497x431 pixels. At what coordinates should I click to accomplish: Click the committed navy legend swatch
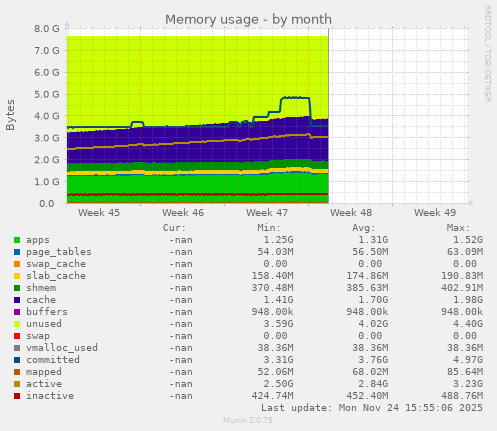pyautogui.click(x=17, y=360)
